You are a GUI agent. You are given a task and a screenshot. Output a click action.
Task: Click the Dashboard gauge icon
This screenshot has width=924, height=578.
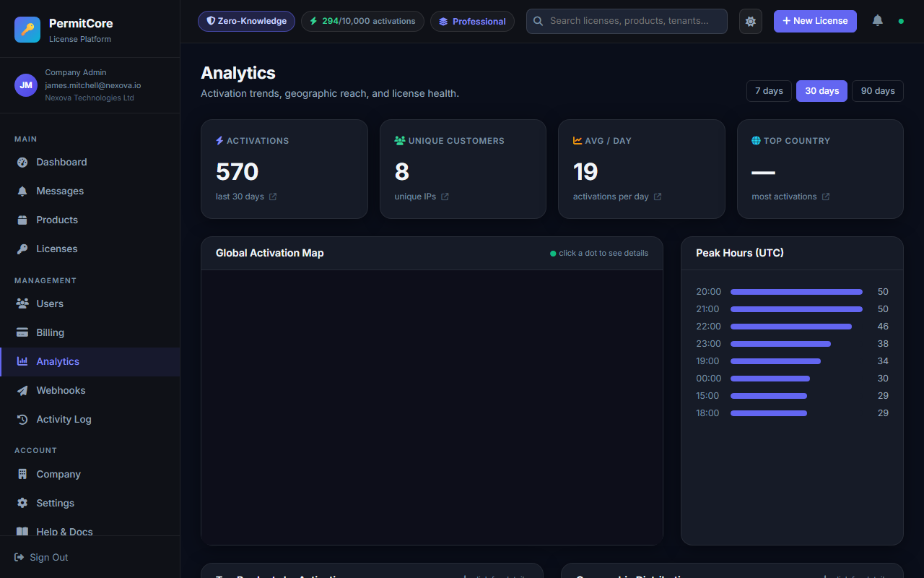22,162
